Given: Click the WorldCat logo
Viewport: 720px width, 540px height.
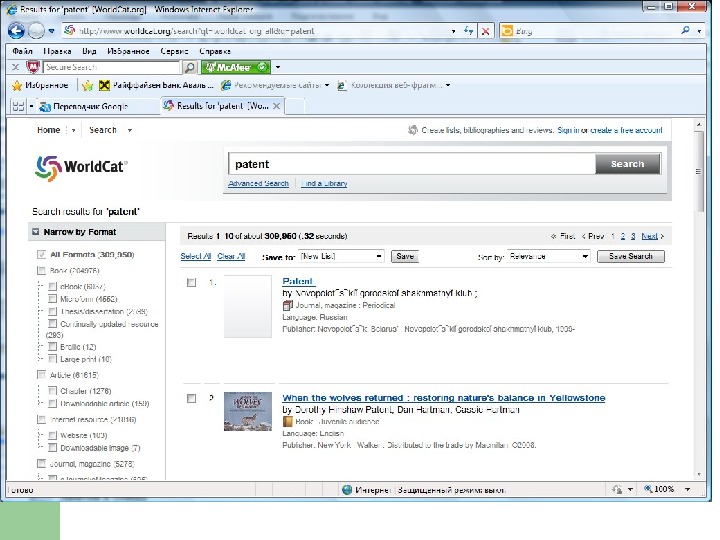Looking at the screenshot, I should click(81, 168).
